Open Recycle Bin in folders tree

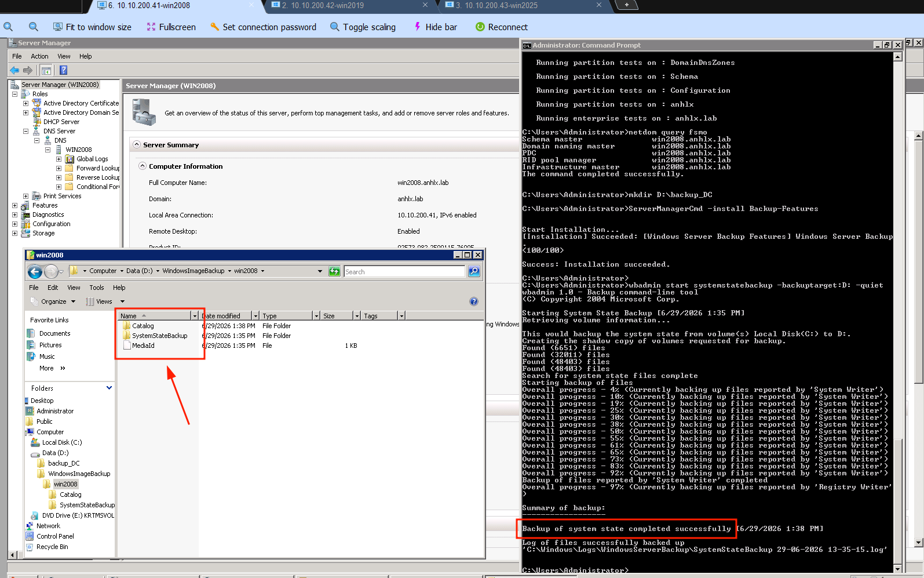tap(52, 547)
